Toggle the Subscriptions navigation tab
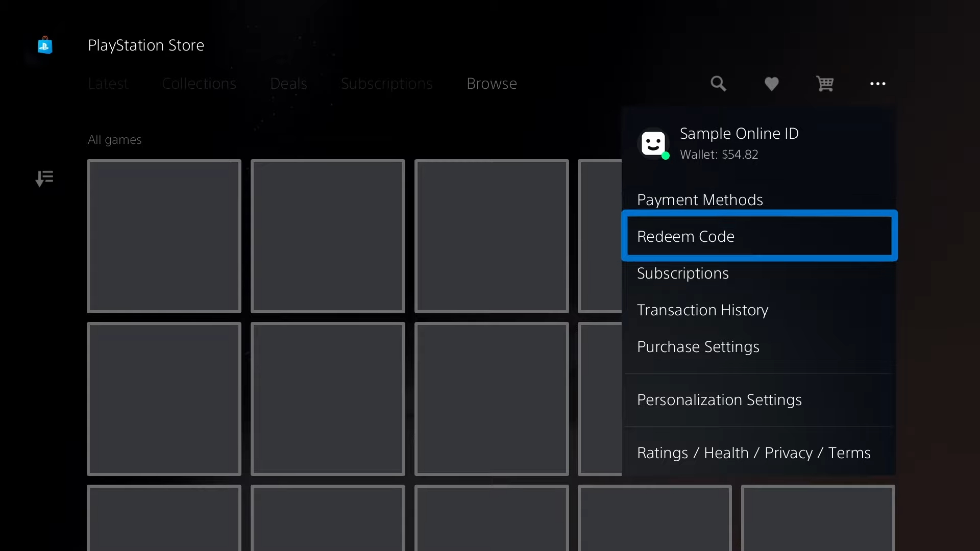The image size is (980, 551). pos(387,83)
